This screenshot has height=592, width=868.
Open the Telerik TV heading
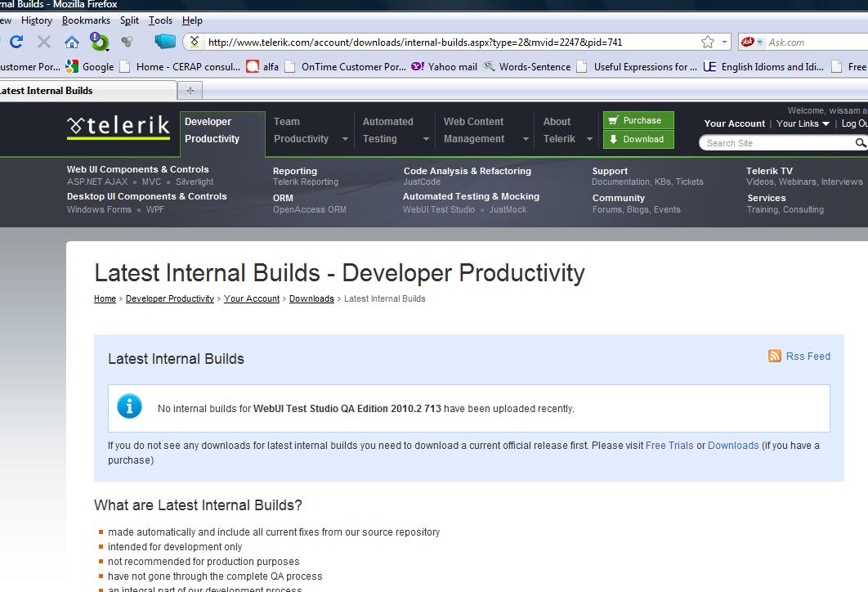click(x=769, y=171)
